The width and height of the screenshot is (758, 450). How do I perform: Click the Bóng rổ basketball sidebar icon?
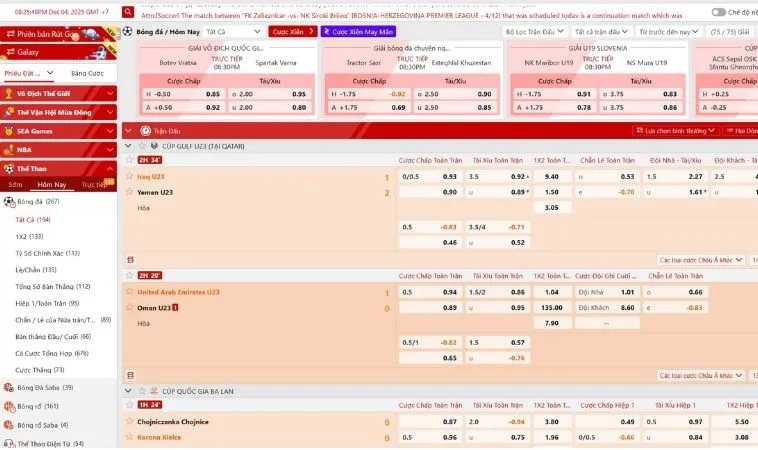(9, 406)
